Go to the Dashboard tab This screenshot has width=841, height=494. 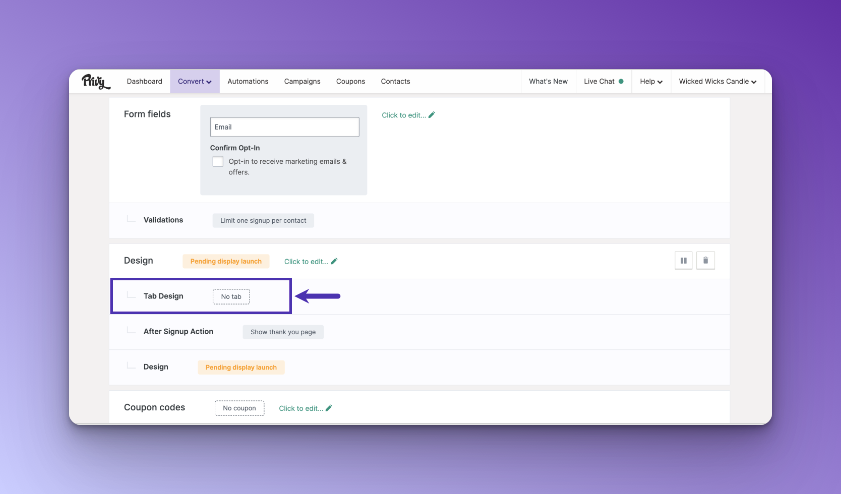144,82
